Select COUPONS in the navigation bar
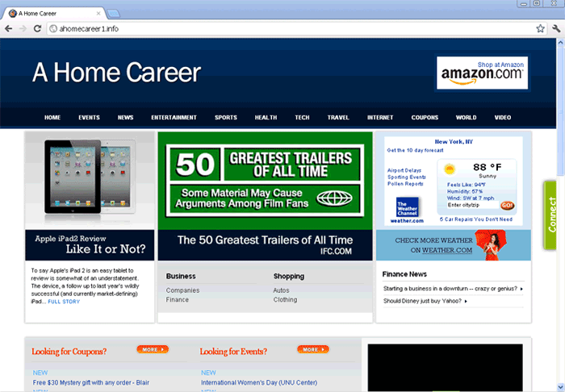Viewport: 565px width, 392px height. pos(425,118)
